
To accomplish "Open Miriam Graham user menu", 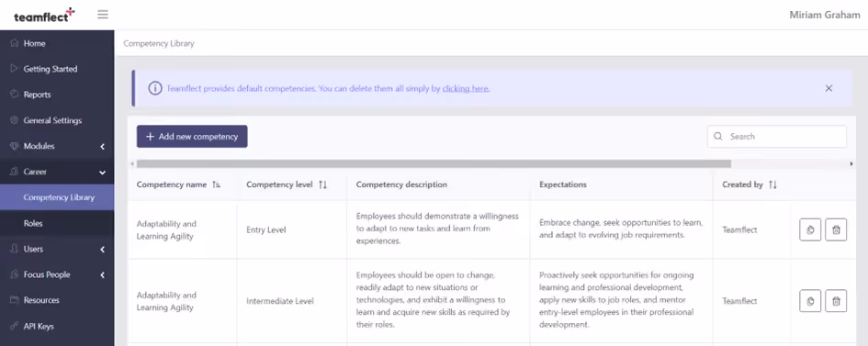I will pos(824,15).
